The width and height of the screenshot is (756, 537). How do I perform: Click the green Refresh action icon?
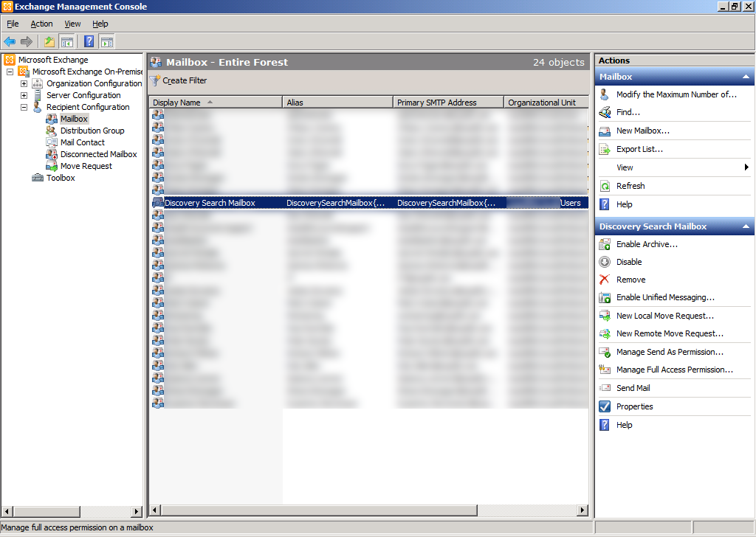pos(605,186)
